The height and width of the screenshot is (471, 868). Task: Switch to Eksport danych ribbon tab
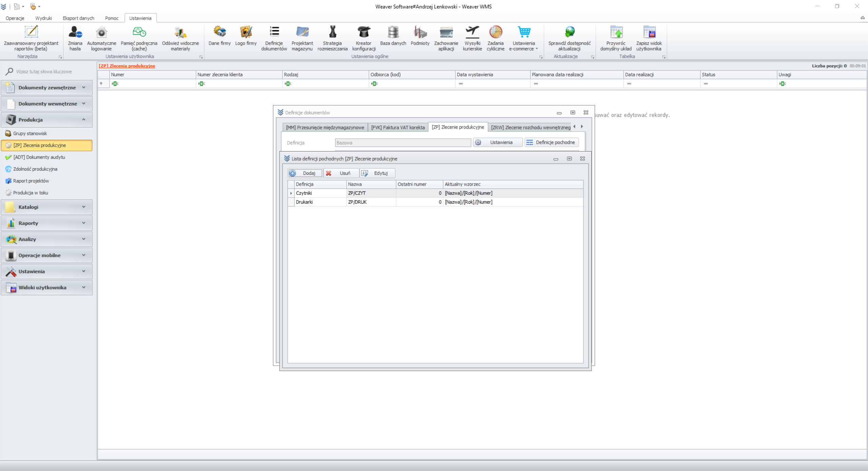tap(78, 18)
